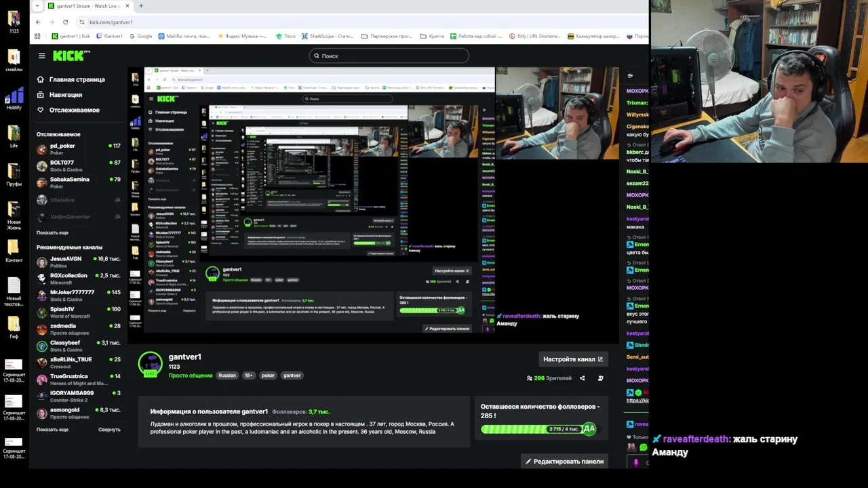Collapse recommended channels with Свернуть
The image size is (868, 488).
click(109, 430)
